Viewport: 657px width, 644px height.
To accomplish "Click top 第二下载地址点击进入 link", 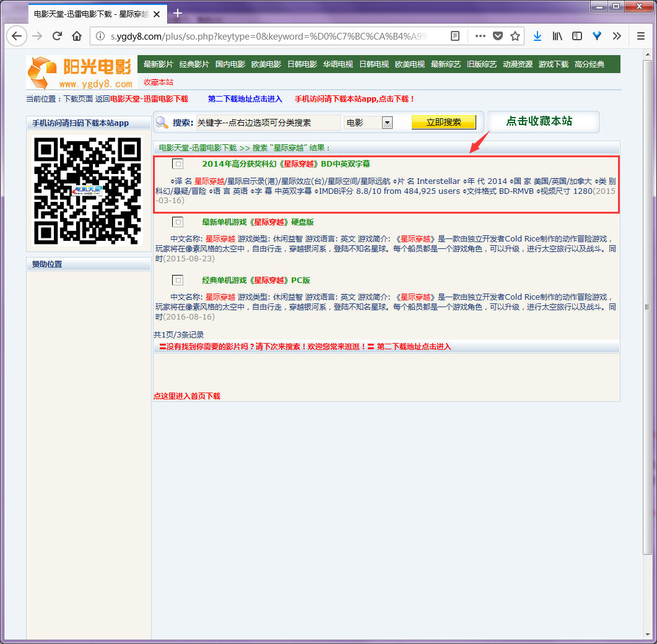I will pos(245,99).
